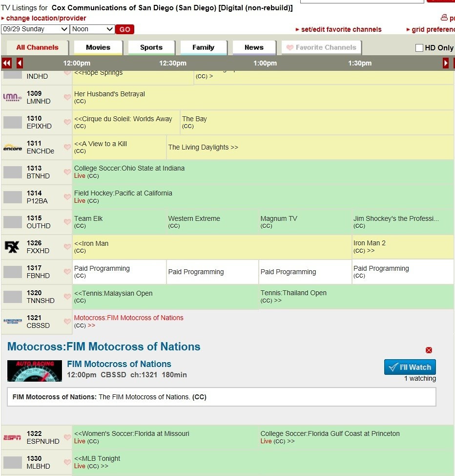Open the Auto Racing thumbnail image

(x=35, y=370)
